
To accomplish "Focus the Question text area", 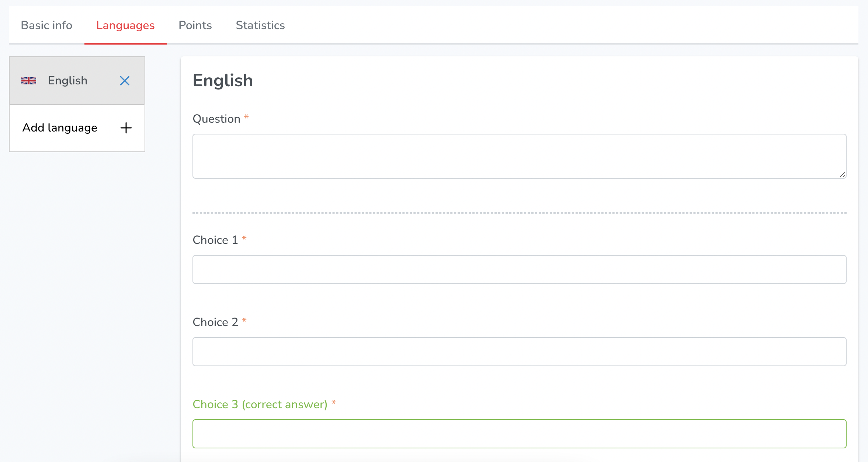I will pos(519,156).
